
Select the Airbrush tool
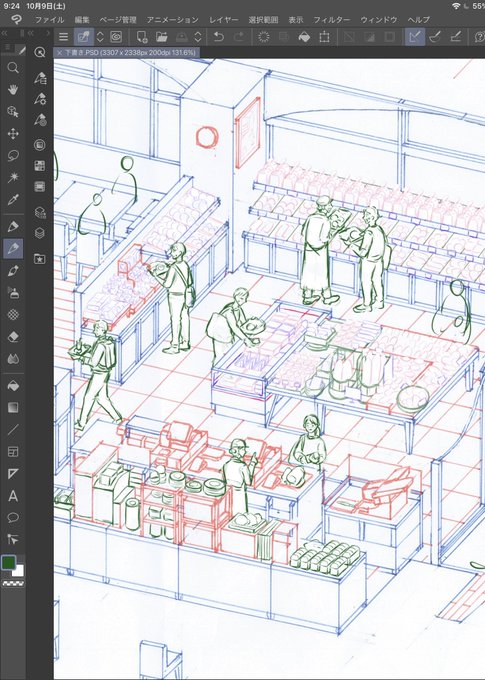13,293
